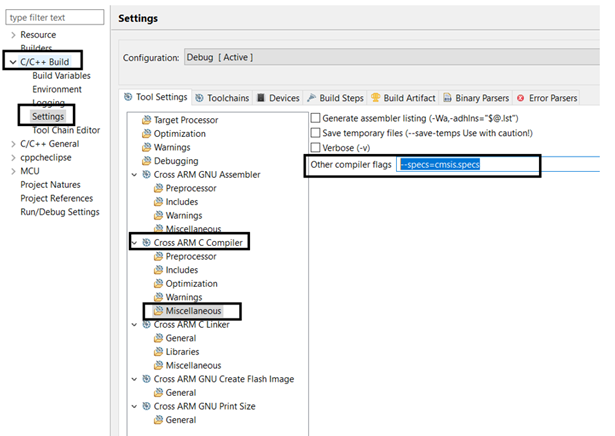
Task: Click the Cross ARM GNU Assembler gear icon
Action: 146,174
